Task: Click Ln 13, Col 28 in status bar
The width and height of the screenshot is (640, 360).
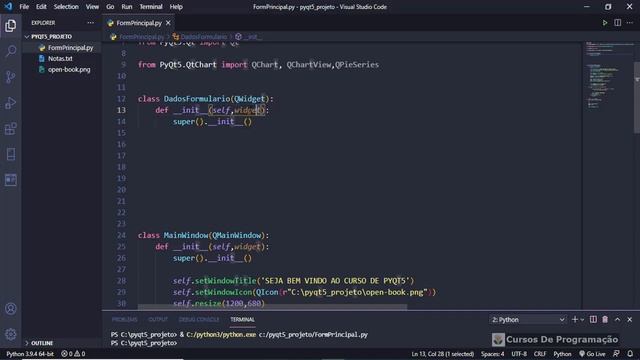Action: [442, 354]
